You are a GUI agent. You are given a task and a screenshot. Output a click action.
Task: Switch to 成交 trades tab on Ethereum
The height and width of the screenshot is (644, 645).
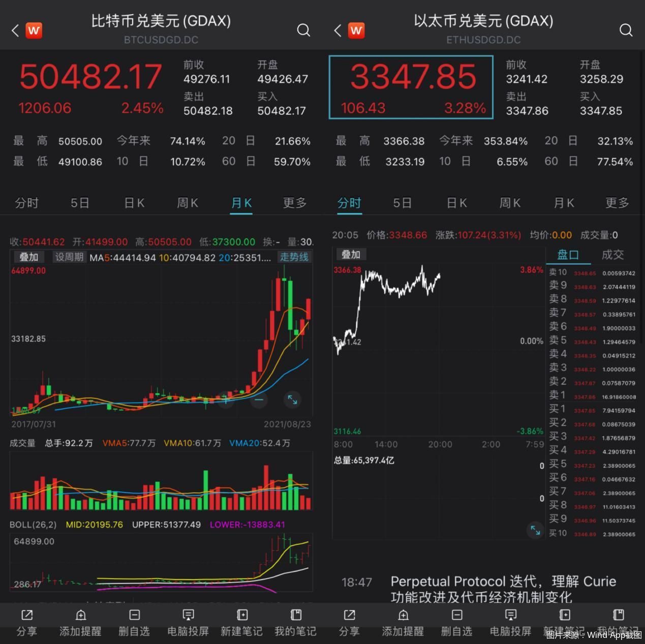(x=612, y=255)
